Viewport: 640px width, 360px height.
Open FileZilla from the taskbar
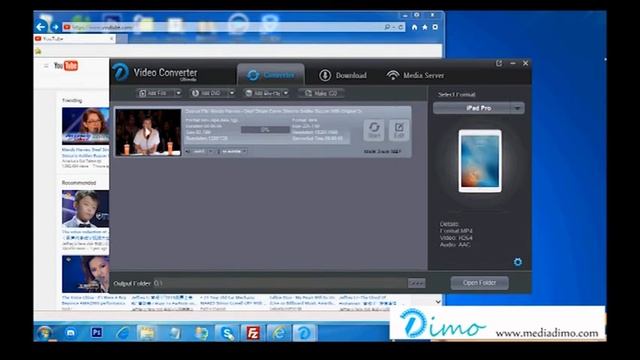253,333
